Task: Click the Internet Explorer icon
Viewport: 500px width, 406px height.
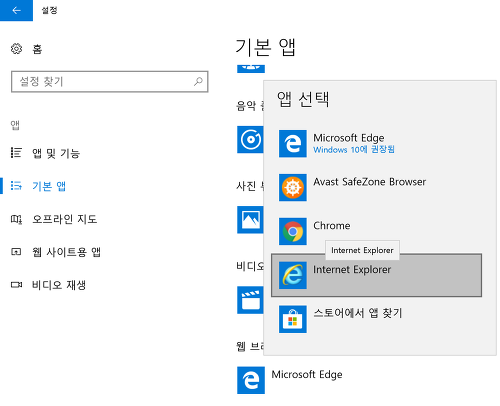Action: pyautogui.click(x=293, y=275)
